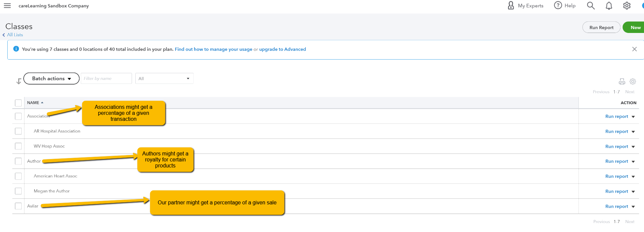Open the My Experts icon

[511, 5]
